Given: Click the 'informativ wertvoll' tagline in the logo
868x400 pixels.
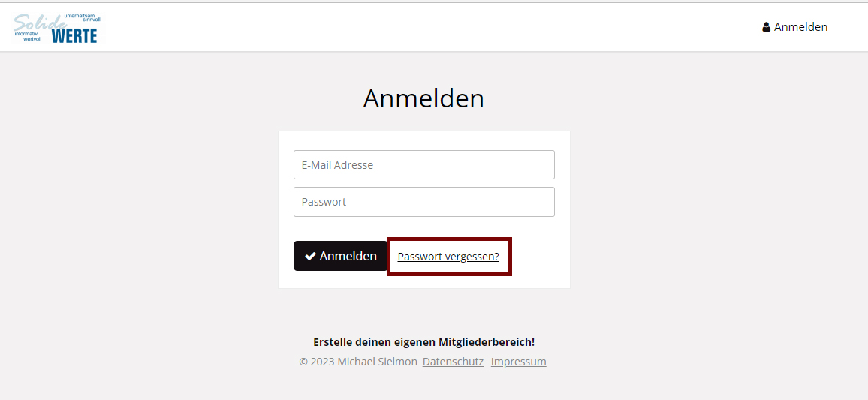Looking at the screenshot, I should tap(29, 36).
